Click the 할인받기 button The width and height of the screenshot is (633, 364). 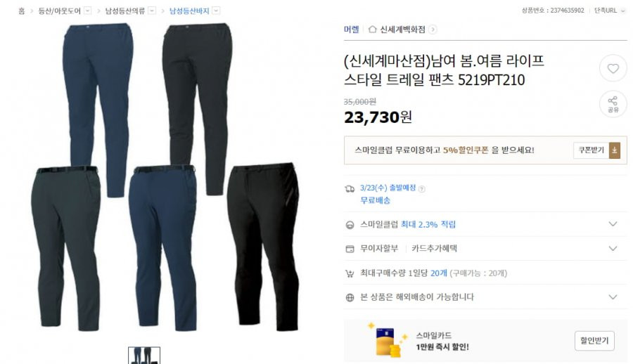(594, 341)
